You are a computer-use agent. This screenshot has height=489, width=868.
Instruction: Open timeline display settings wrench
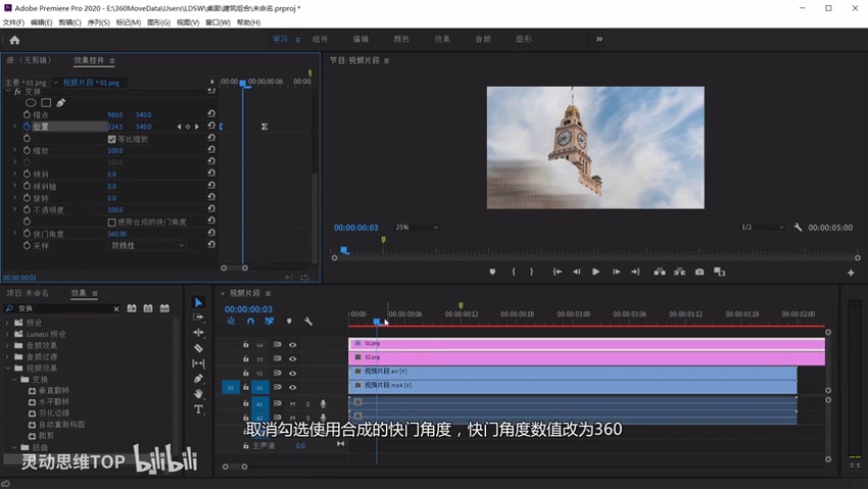click(307, 321)
